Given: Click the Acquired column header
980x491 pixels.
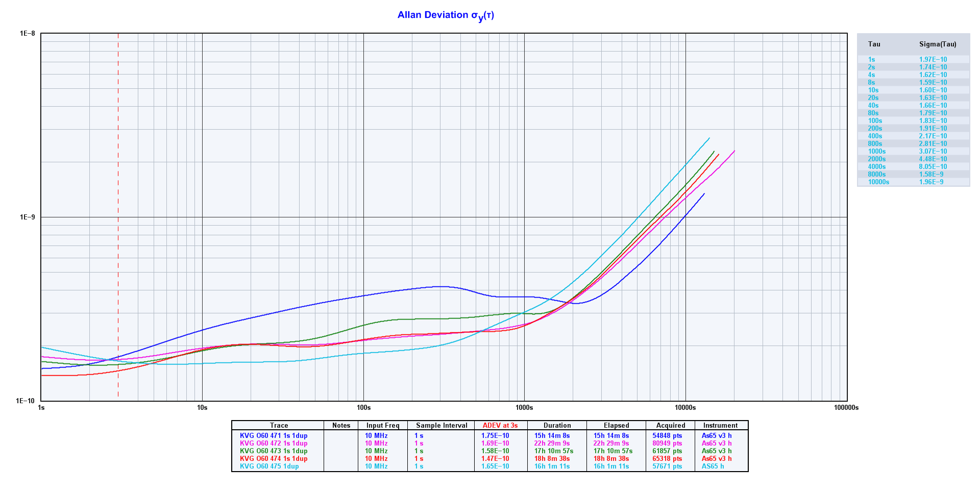Looking at the screenshot, I should tap(671, 426).
